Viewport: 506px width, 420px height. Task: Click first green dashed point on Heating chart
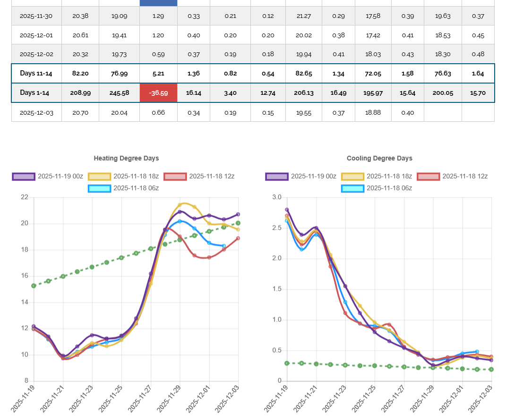34,286
